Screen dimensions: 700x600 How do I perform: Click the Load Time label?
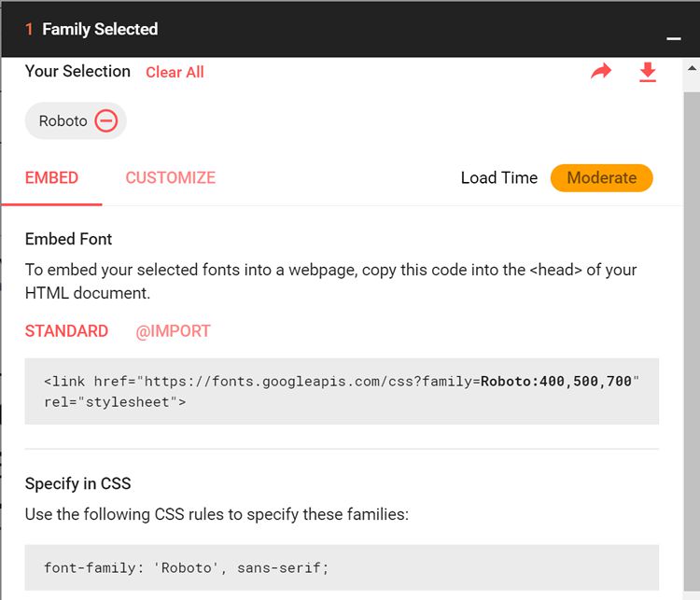tap(499, 178)
